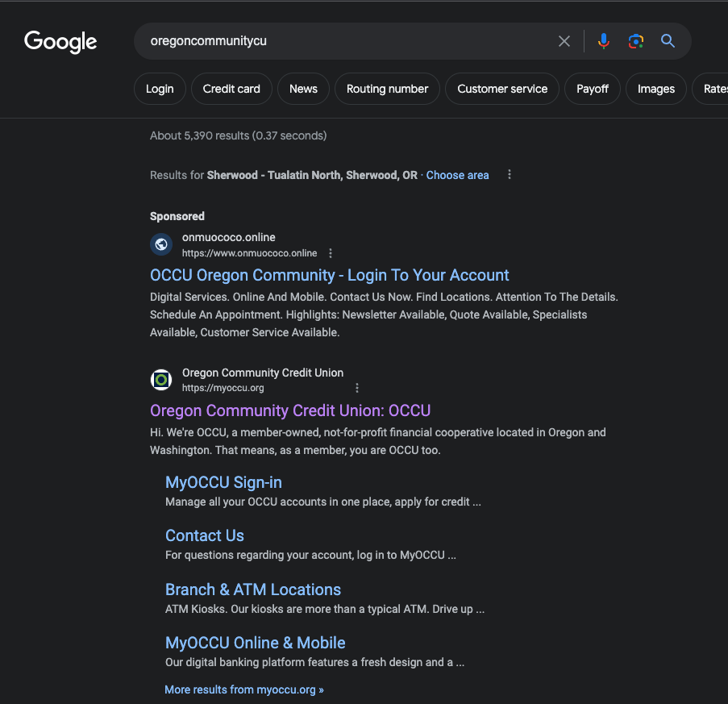Open the Contact Us sitelink
728x704 pixels.
204,535
